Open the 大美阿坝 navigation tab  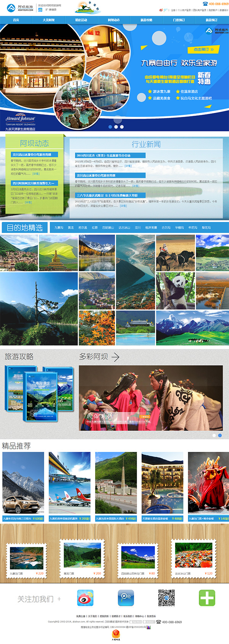click(x=49, y=20)
